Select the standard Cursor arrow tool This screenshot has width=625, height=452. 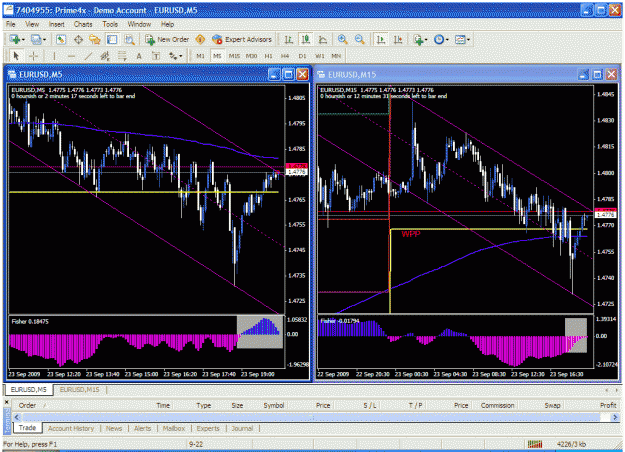point(16,56)
